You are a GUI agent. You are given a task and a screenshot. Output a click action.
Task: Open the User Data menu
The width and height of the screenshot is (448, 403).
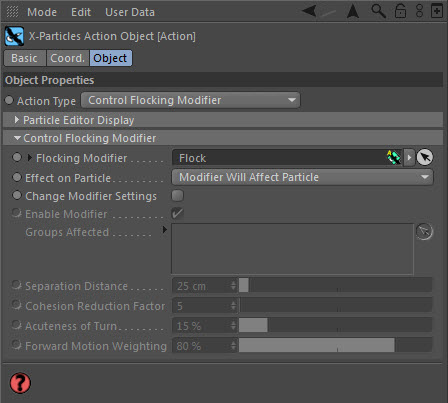[130, 12]
